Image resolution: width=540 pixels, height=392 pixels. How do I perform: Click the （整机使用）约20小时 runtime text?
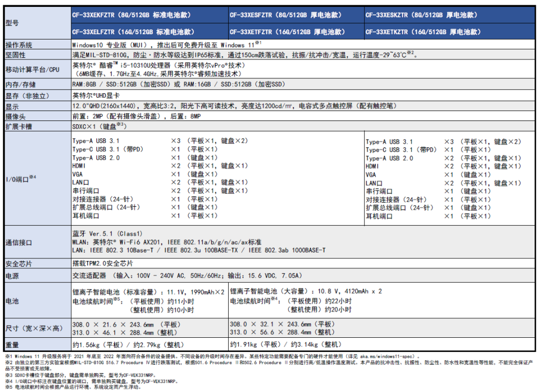tap(319, 309)
